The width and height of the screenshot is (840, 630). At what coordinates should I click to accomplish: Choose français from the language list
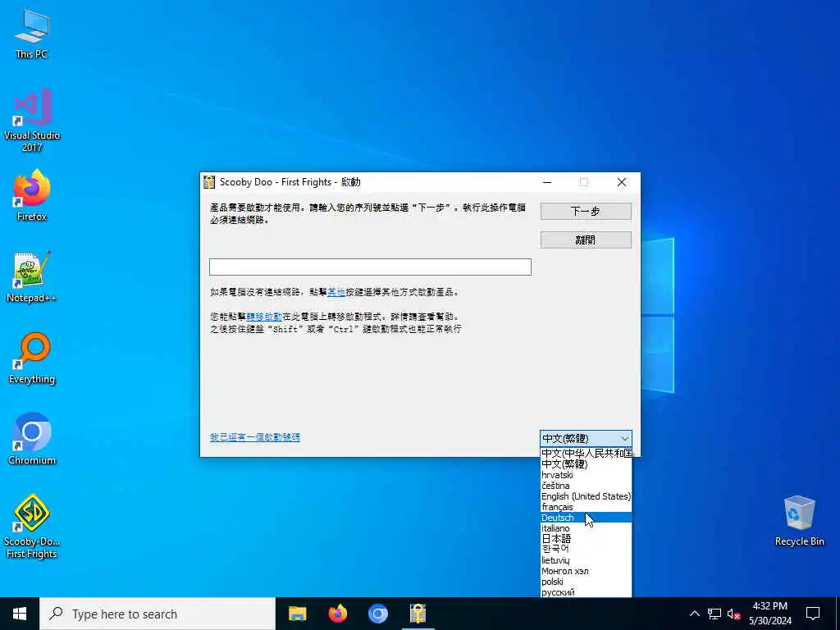point(586,507)
